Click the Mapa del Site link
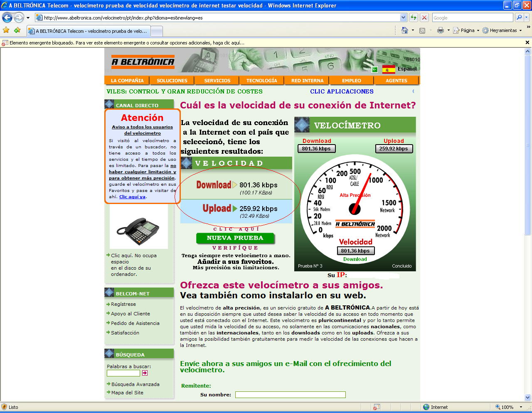The image size is (532, 413). point(127,393)
